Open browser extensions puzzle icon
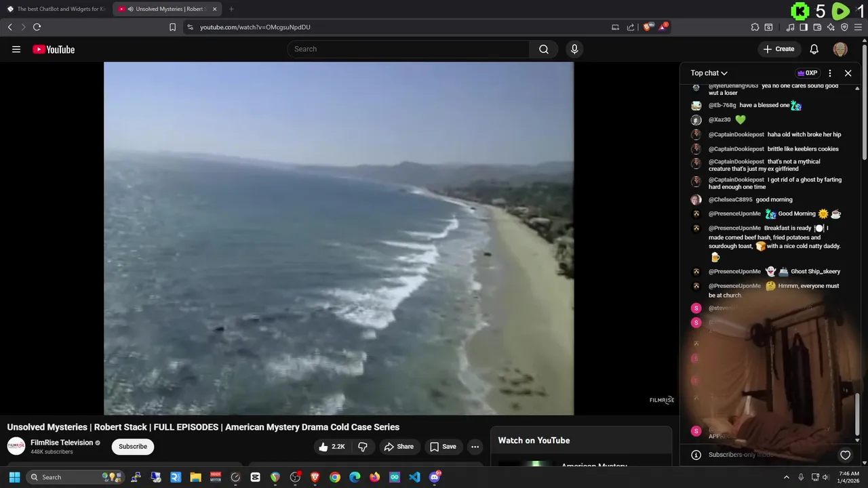868x488 pixels. 755,27
